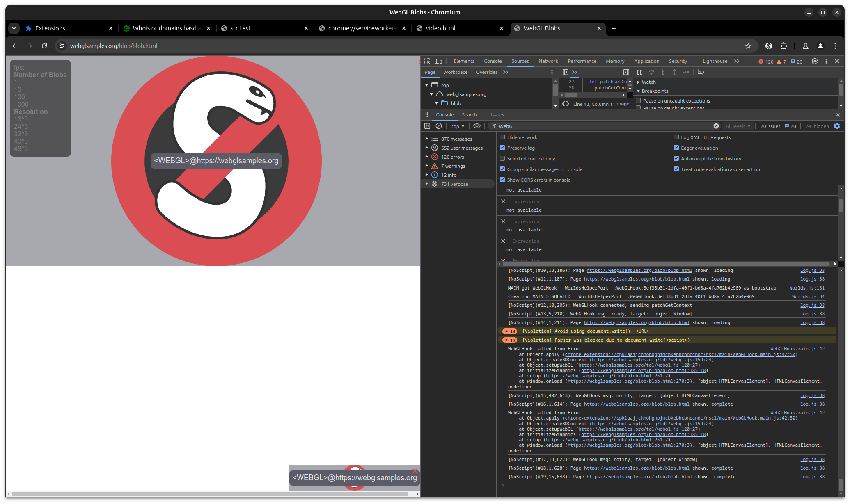Open All levels dropdown

coord(738,126)
